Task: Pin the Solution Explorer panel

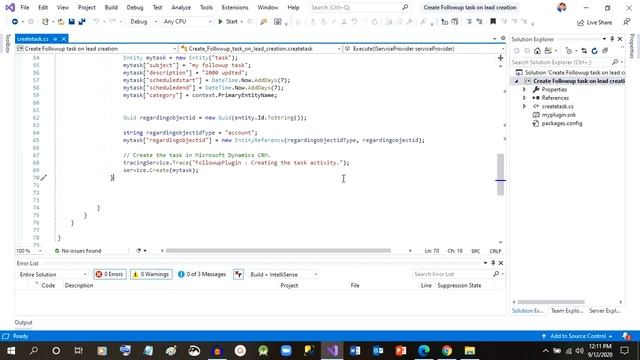Action: click(x=612, y=39)
